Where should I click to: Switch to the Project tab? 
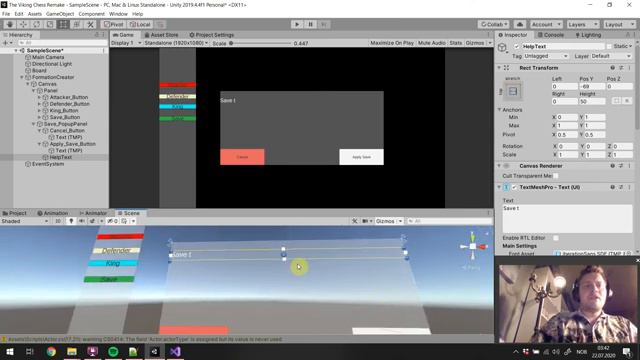(x=15, y=213)
